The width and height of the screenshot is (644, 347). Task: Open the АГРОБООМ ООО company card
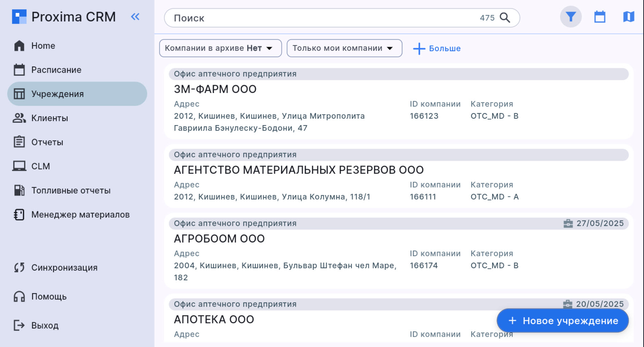219,239
